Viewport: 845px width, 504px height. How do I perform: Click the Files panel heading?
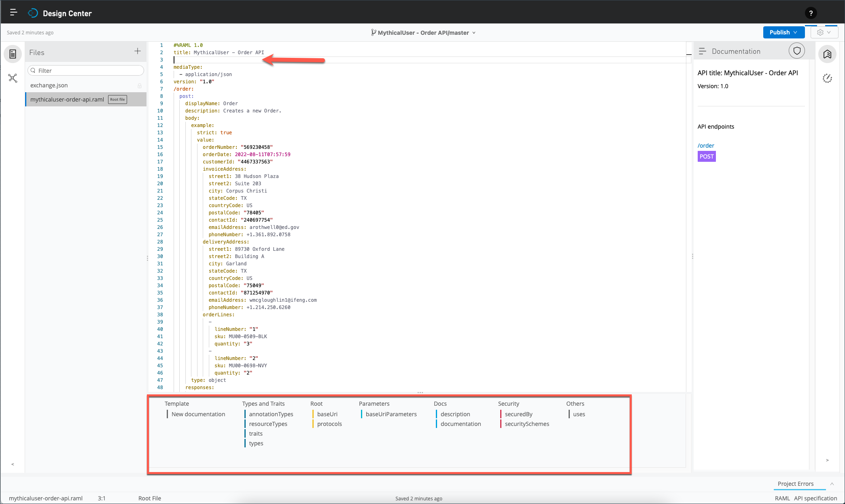pyautogui.click(x=37, y=53)
